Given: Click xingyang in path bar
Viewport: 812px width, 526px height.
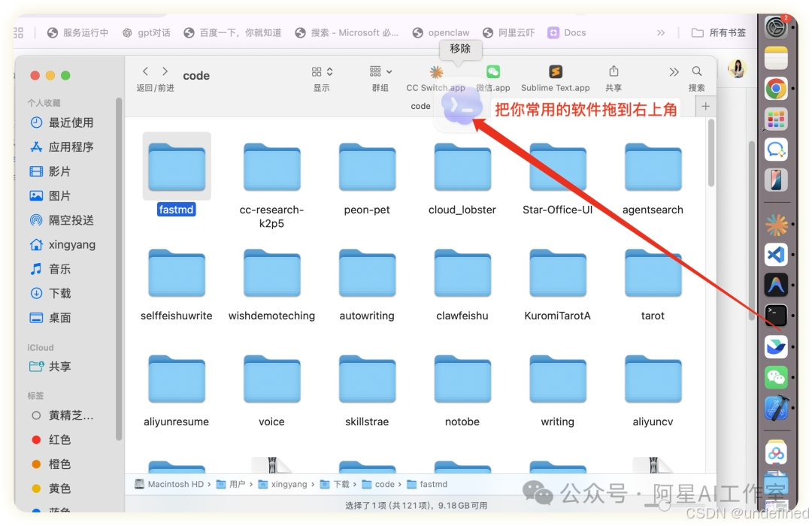Looking at the screenshot, I should (x=283, y=484).
